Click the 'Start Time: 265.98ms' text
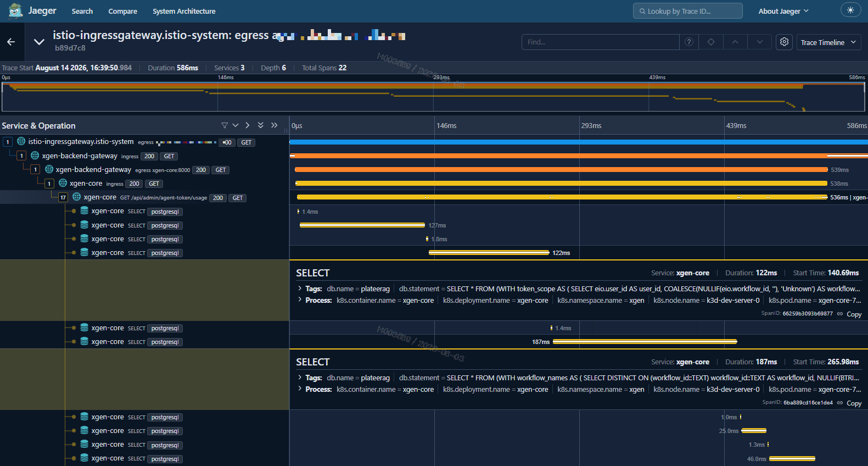This screenshot has height=466, width=868. 826,362
